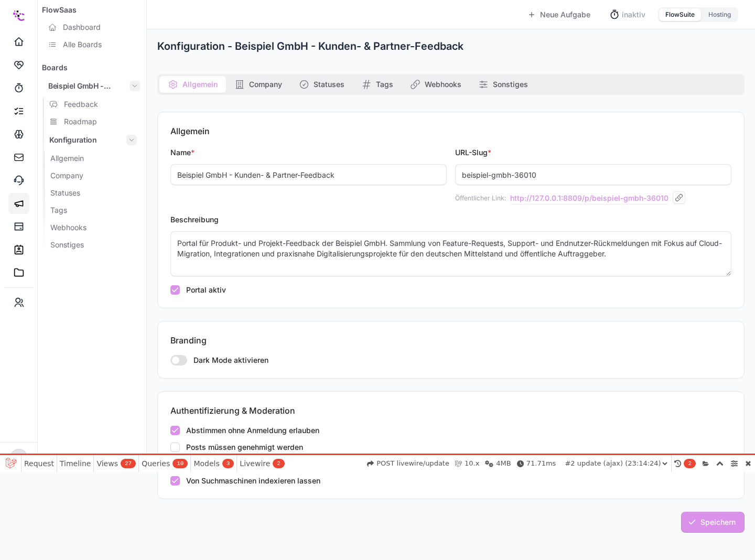Toggle Dark Mode aktivieren switch

tap(179, 360)
